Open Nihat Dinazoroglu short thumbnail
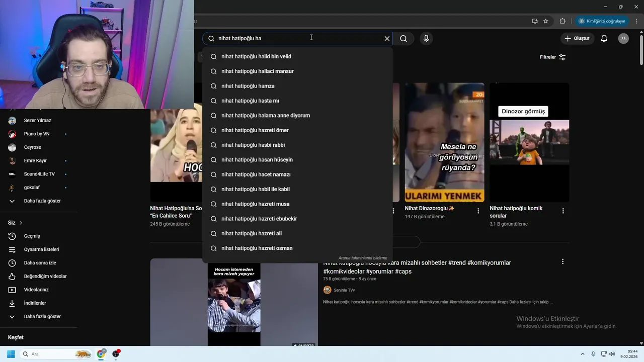The width and height of the screenshot is (644, 362). click(444, 142)
